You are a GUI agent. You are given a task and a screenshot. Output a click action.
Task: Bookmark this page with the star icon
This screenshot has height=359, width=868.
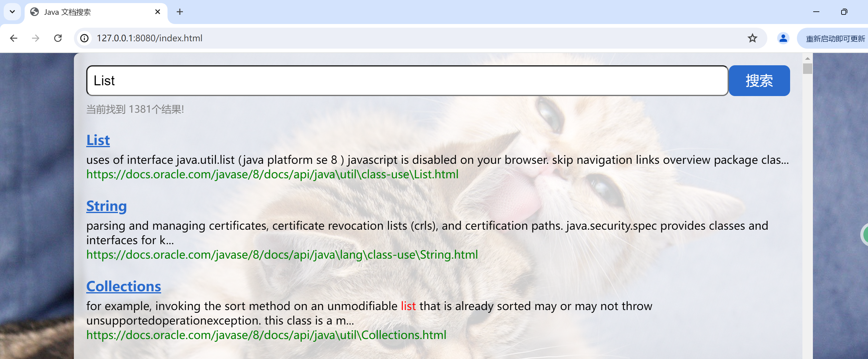coord(752,38)
